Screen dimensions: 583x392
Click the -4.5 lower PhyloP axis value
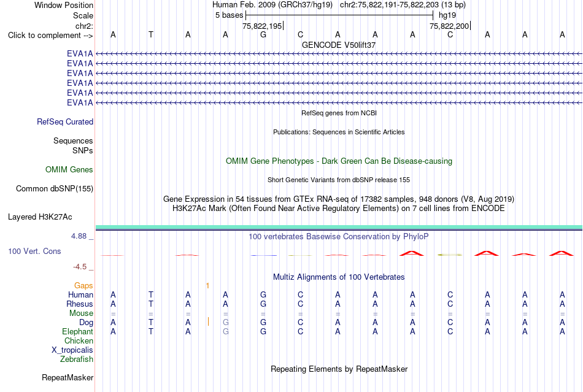(x=80, y=267)
